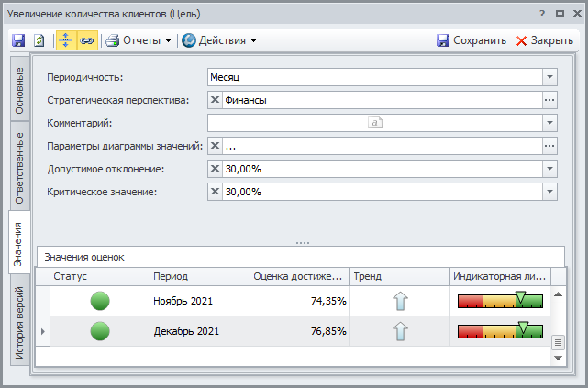
Task: Switch to the Основные tab
Action: tap(20, 90)
